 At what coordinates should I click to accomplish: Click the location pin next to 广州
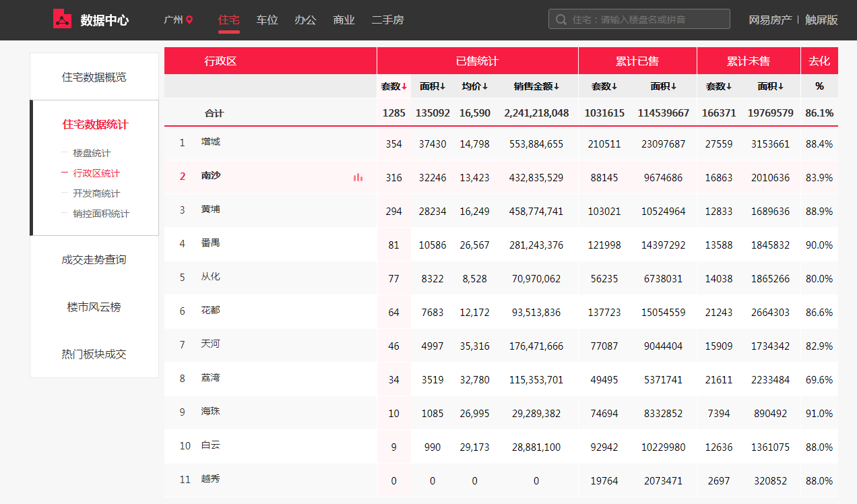pos(189,20)
